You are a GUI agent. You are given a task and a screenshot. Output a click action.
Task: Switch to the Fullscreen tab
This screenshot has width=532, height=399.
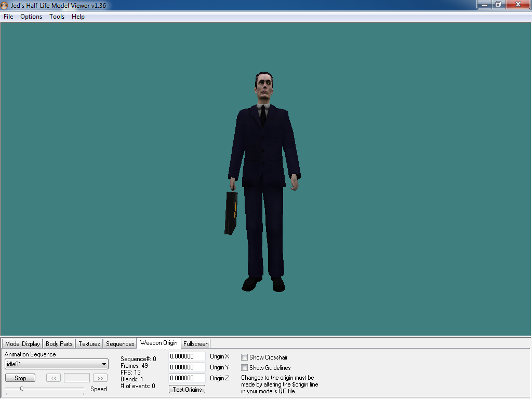click(x=196, y=344)
